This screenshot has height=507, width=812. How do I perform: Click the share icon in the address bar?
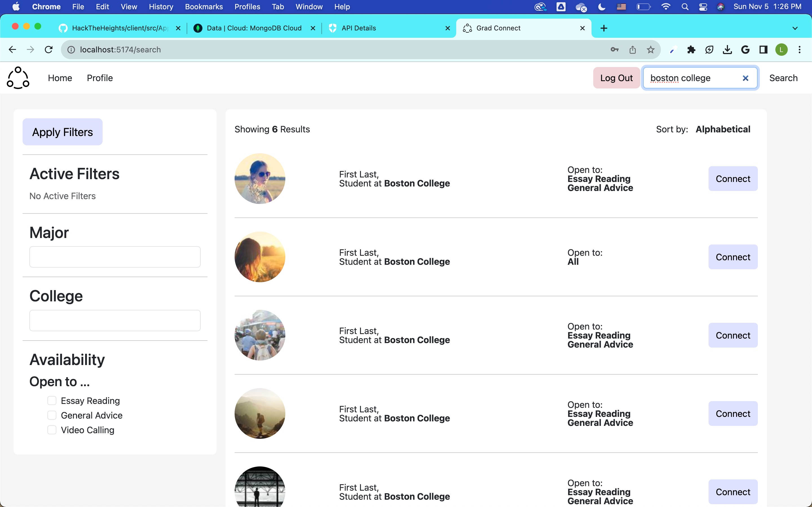(x=632, y=49)
